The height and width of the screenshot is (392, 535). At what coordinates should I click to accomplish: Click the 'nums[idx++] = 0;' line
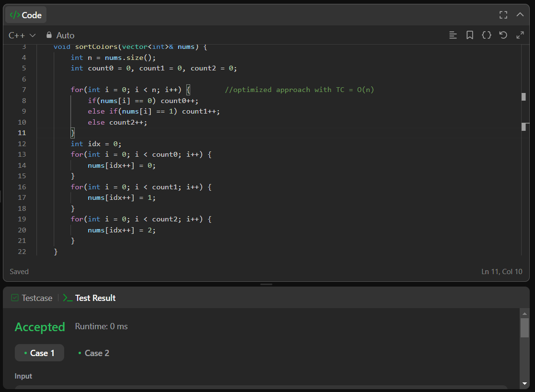tap(122, 166)
